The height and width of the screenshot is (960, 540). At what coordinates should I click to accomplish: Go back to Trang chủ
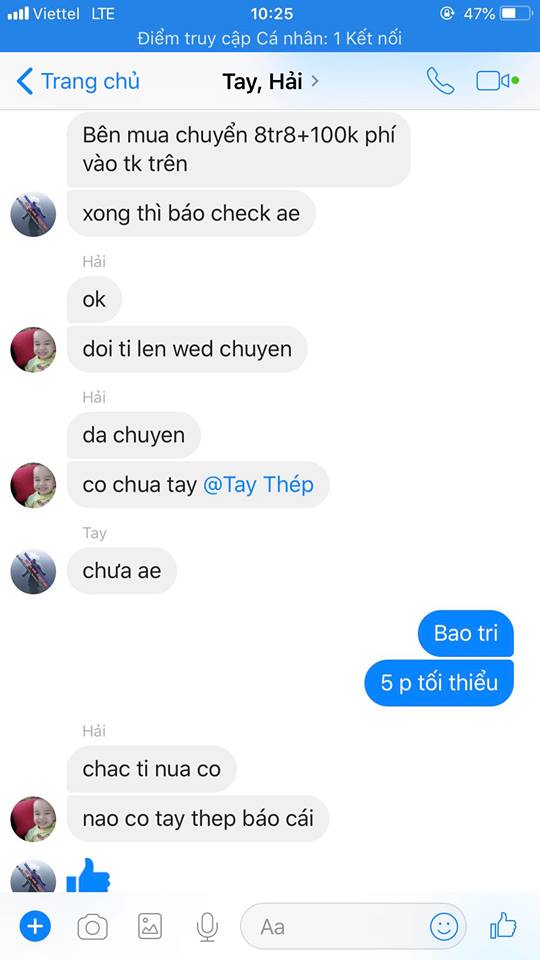point(78,81)
